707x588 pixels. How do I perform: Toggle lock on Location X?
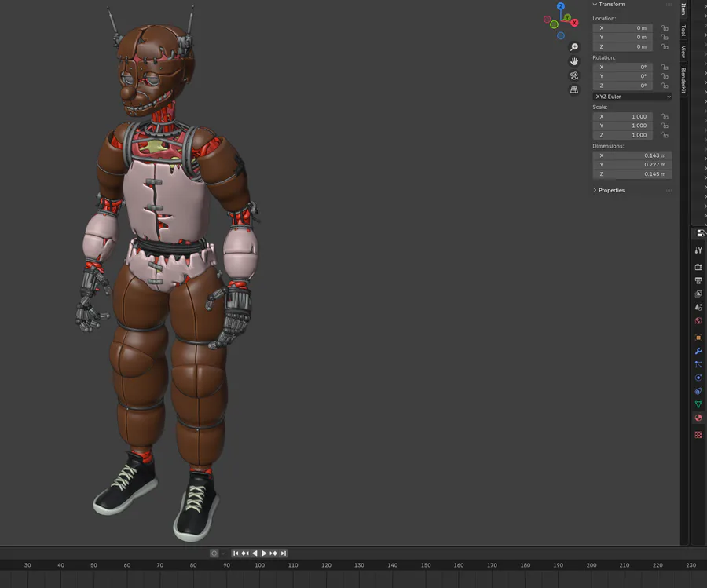tap(665, 28)
